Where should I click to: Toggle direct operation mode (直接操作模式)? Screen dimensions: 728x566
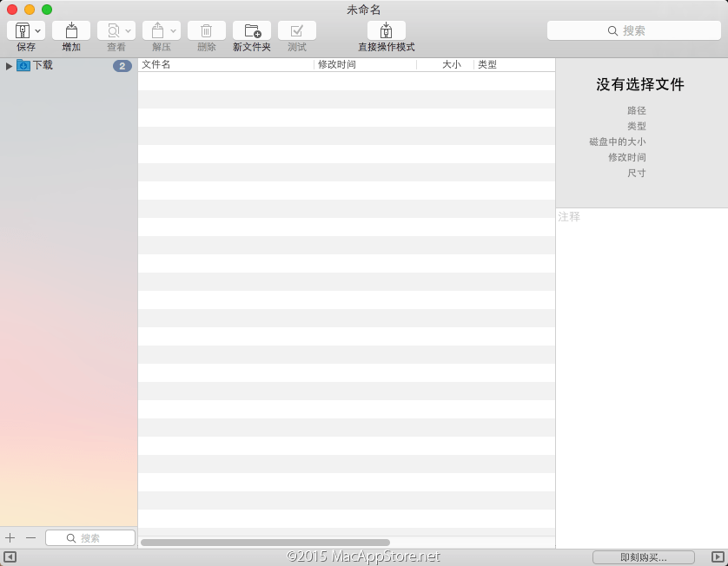(x=387, y=30)
